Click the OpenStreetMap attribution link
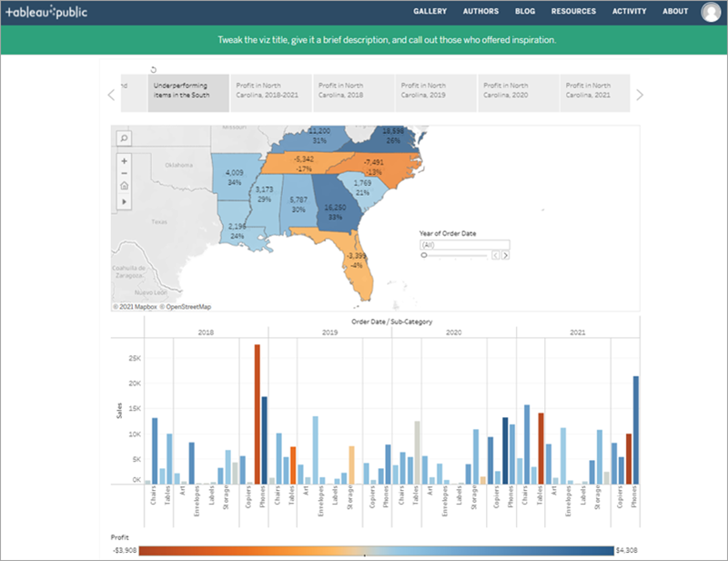728x561 pixels. click(188, 307)
